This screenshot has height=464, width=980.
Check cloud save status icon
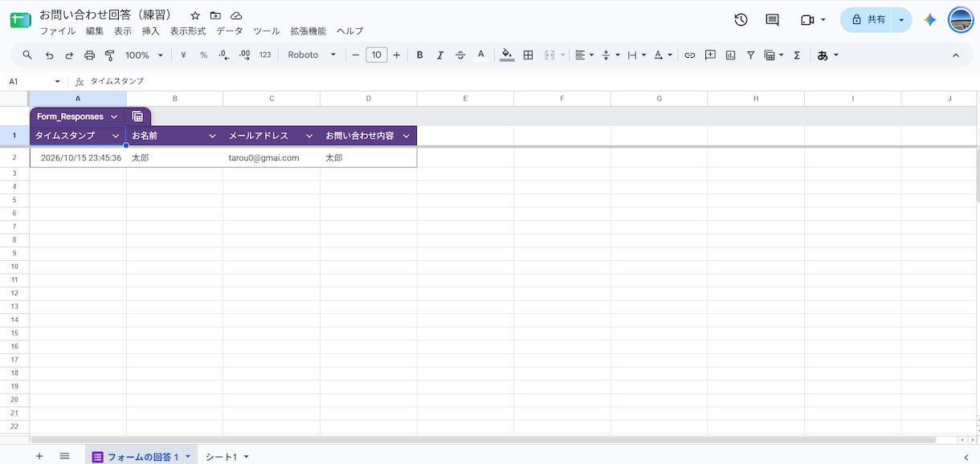236,16
